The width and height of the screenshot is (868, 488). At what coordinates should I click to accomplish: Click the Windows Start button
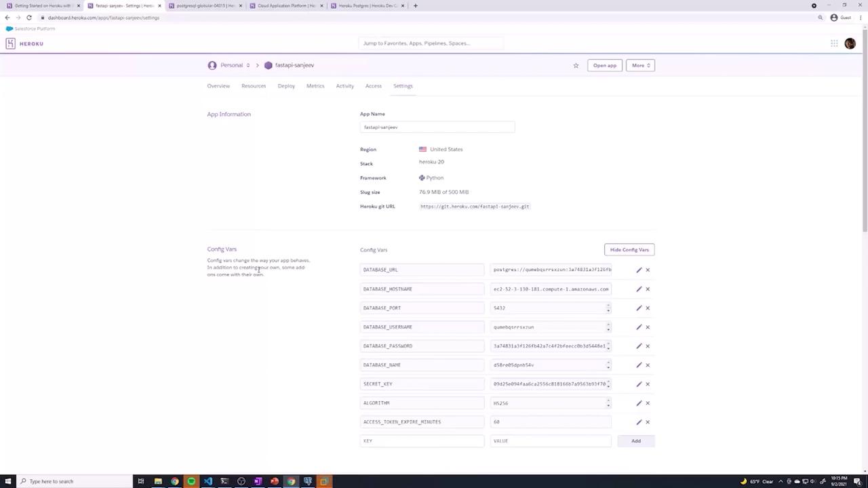tap(7, 481)
